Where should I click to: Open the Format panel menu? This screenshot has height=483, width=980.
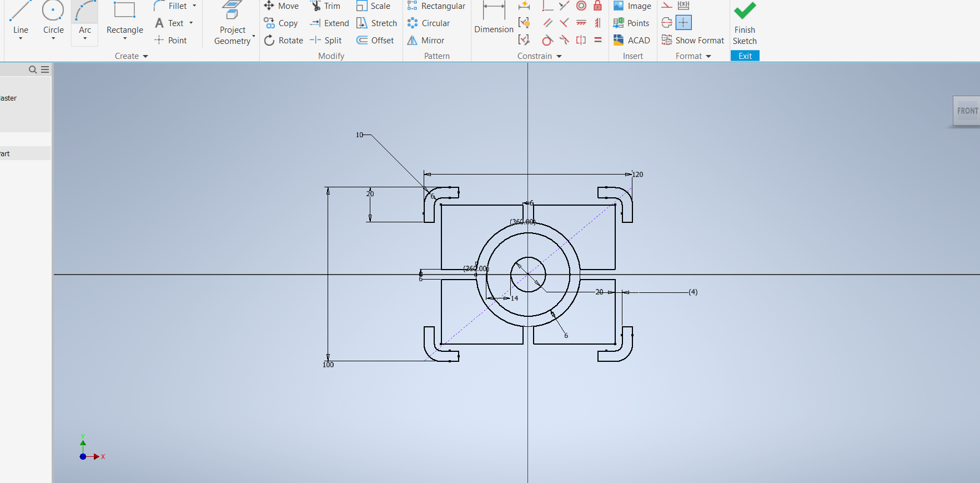tap(708, 56)
